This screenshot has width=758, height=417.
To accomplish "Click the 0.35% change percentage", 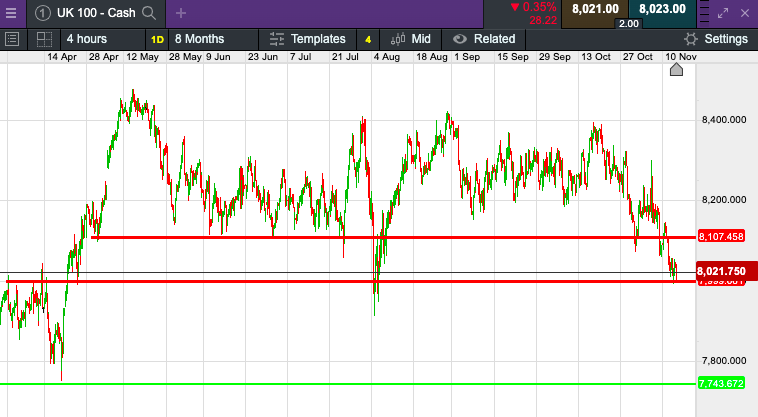I will (539, 7).
